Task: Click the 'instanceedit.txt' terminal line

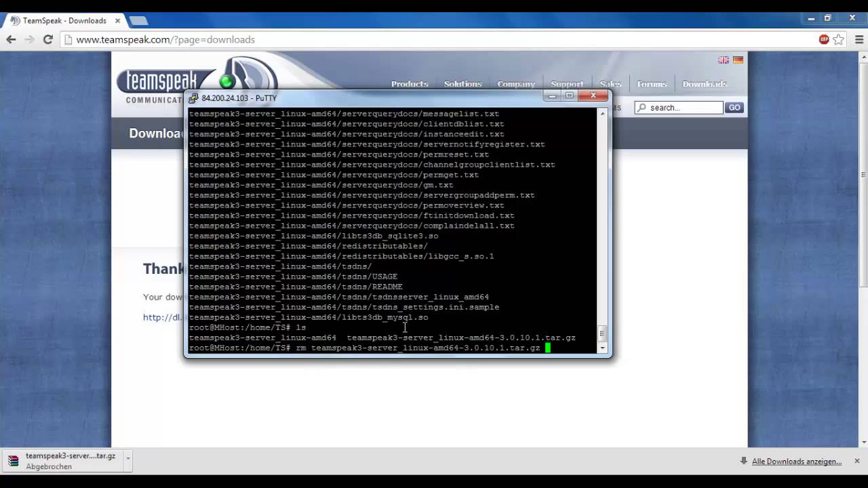Action: coord(347,134)
